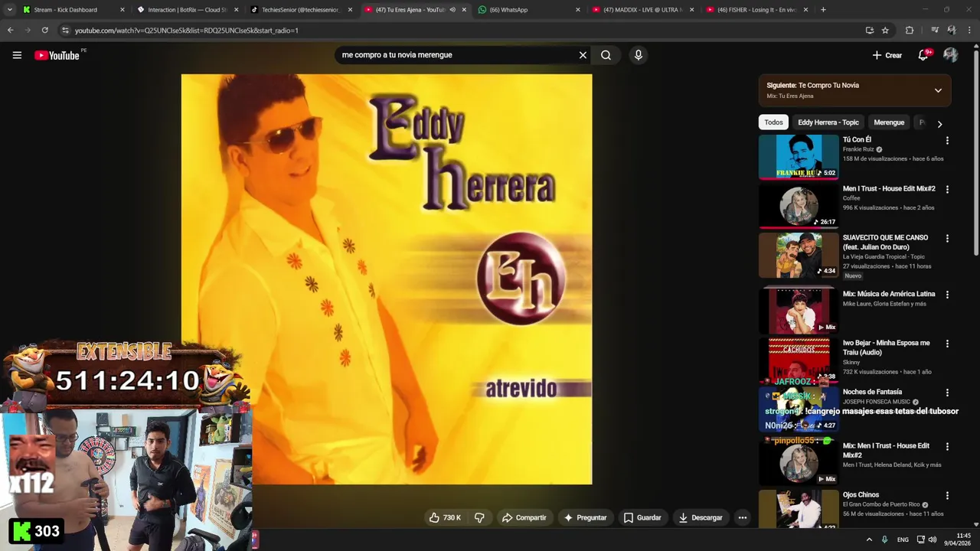Switch to Stream - Kick Dashboard tab
The image size is (980, 551).
point(72,10)
